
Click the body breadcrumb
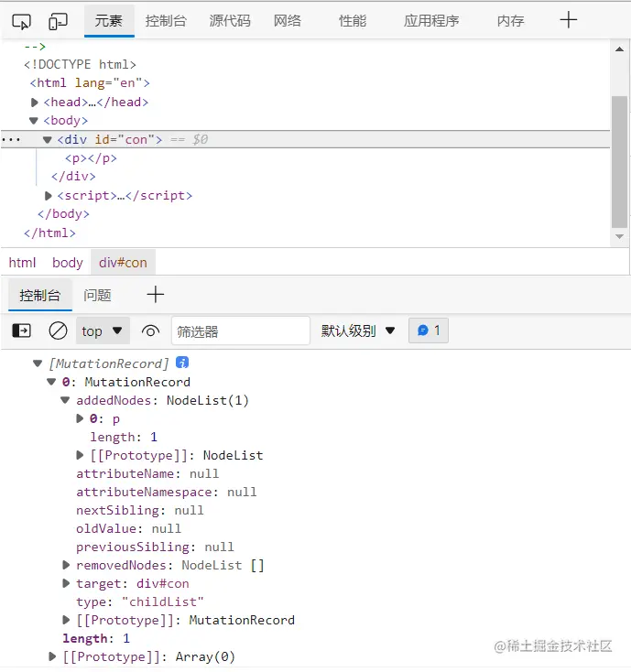pyautogui.click(x=67, y=262)
